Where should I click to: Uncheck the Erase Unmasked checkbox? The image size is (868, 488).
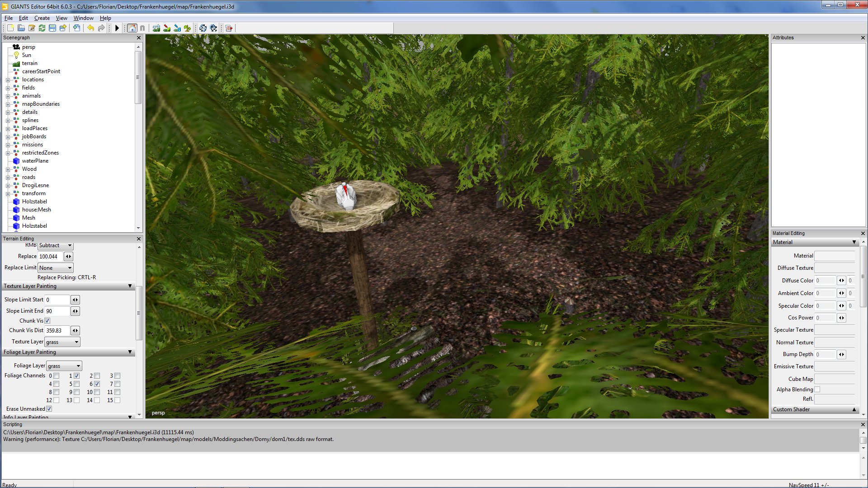point(49,409)
